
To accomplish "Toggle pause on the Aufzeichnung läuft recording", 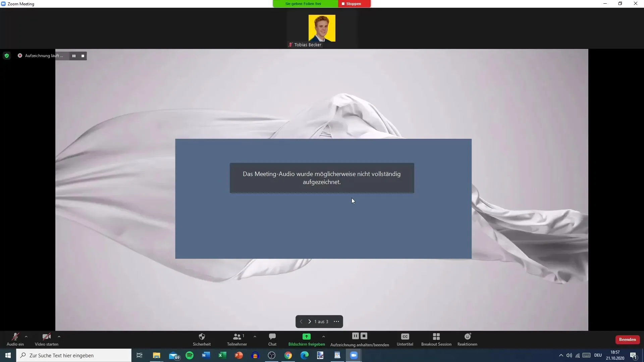I will coord(74,56).
